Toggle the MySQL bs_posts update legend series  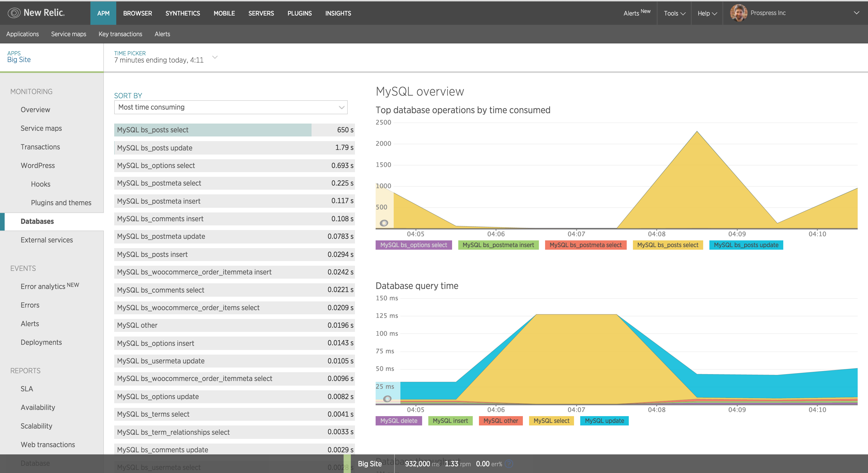pos(746,245)
